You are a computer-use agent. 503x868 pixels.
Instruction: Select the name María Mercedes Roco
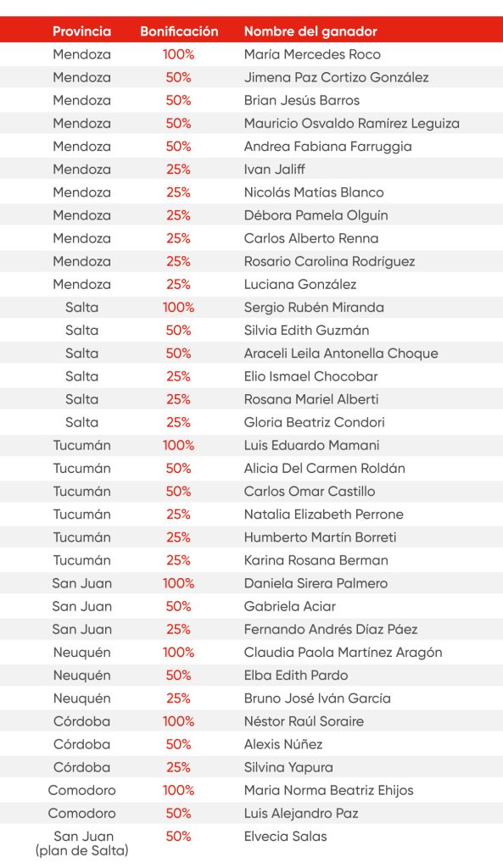click(x=312, y=54)
